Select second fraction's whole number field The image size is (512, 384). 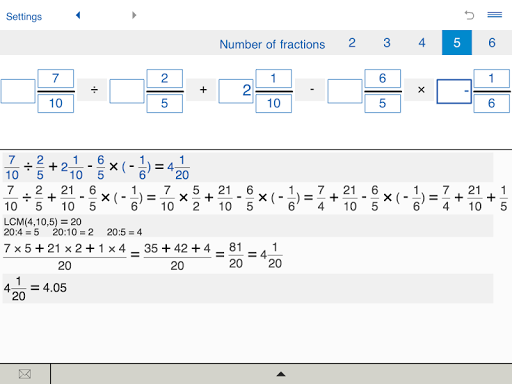click(127, 91)
